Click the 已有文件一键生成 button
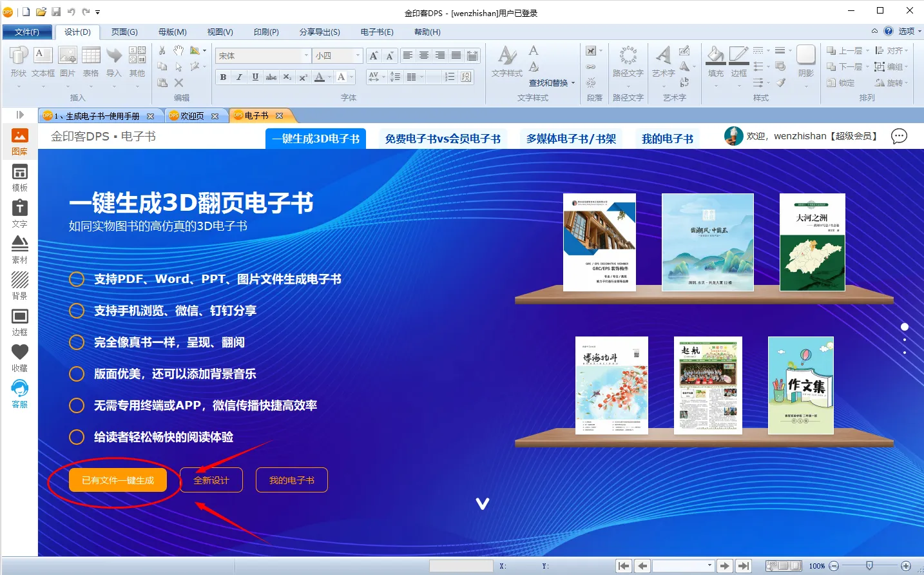Screen dimensions: 924x575 click(118, 480)
